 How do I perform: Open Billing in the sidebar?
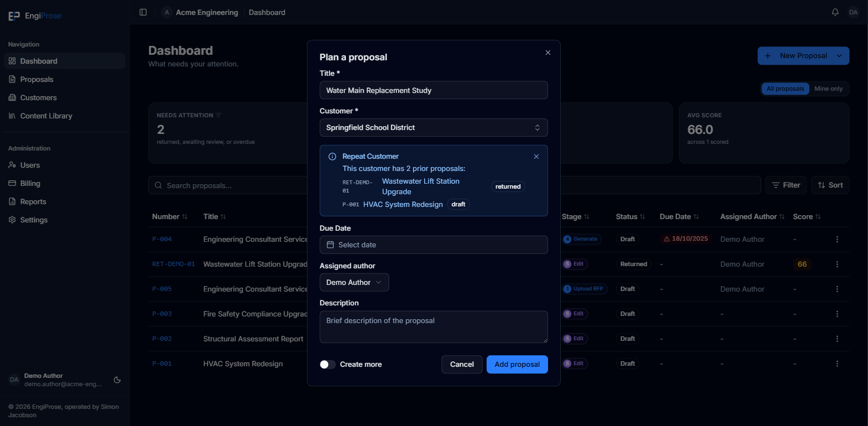pos(65,184)
